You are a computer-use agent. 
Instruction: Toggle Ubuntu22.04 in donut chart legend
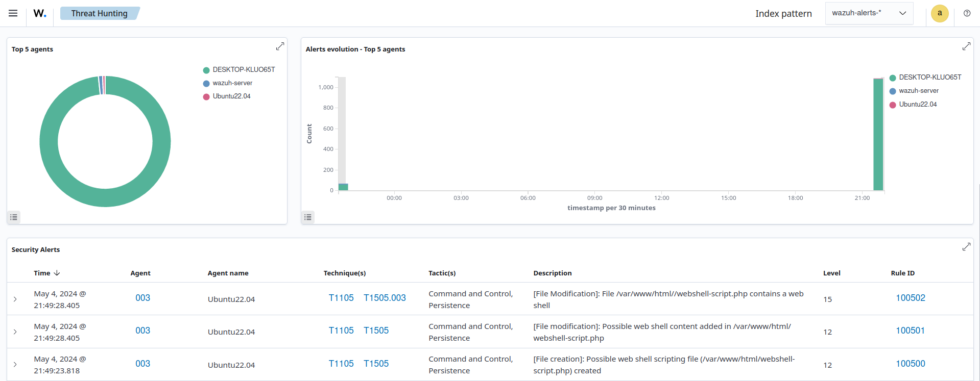coord(231,96)
